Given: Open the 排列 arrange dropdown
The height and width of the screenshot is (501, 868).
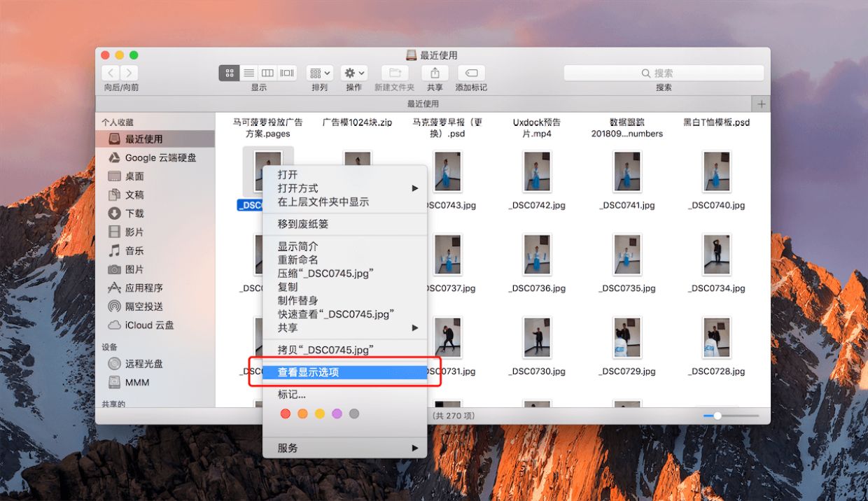Looking at the screenshot, I should pyautogui.click(x=319, y=73).
